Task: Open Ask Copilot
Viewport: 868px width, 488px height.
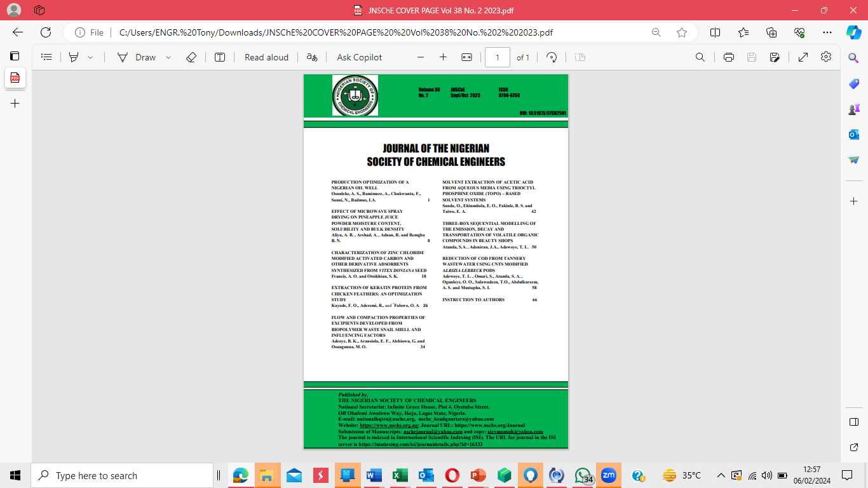Action: 360,57
